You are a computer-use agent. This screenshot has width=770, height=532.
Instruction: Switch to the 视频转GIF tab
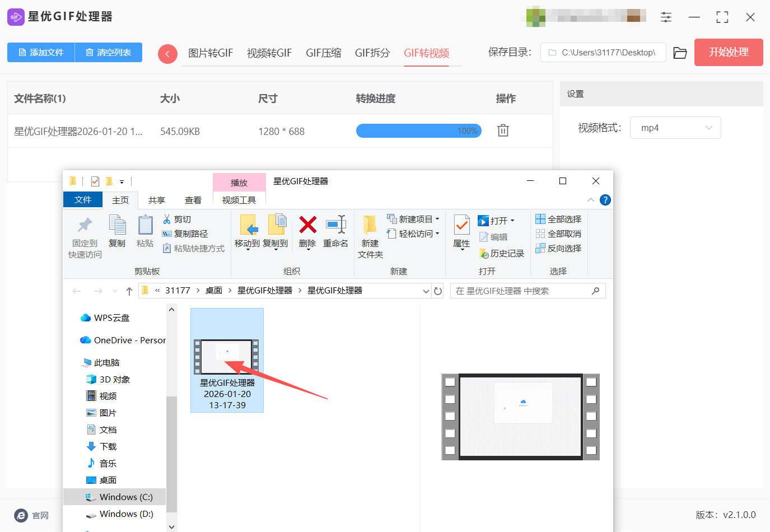click(269, 53)
